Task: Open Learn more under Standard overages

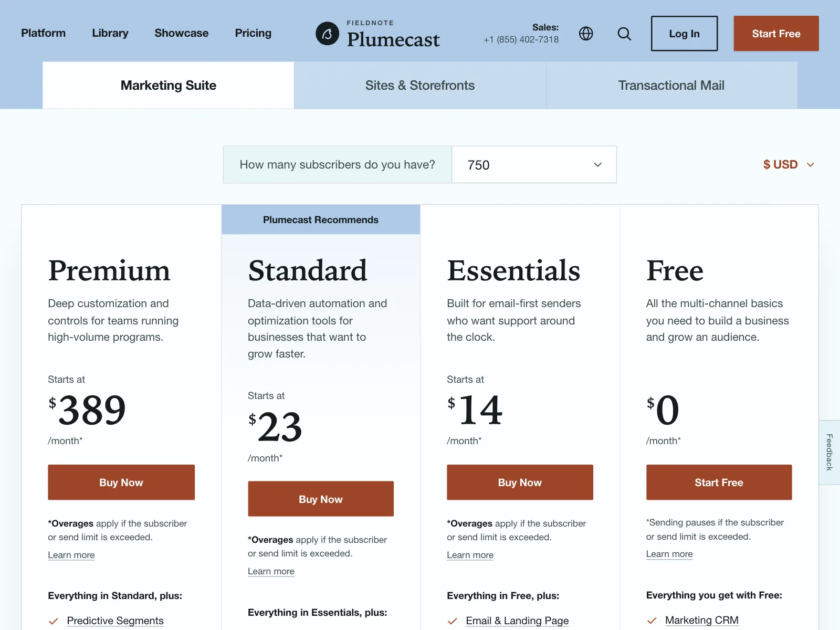Action: click(x=271, y=571)
